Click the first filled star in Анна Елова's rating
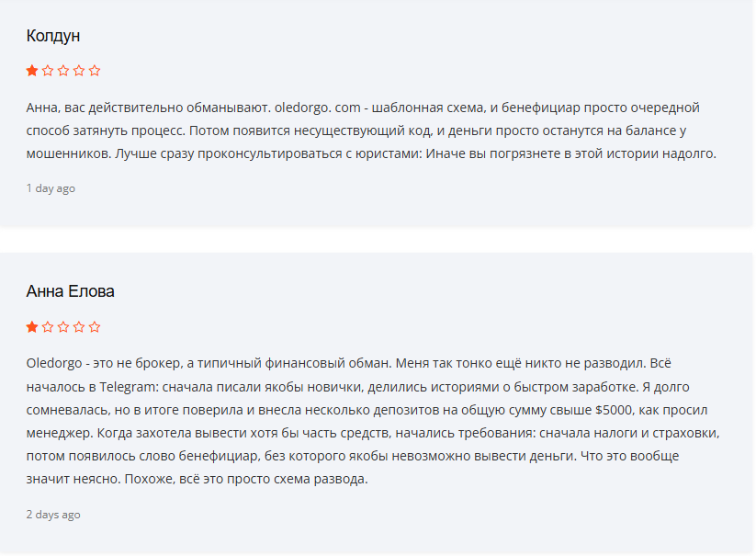756x556 pixels. pyautogui.click(x=32, y=327)
